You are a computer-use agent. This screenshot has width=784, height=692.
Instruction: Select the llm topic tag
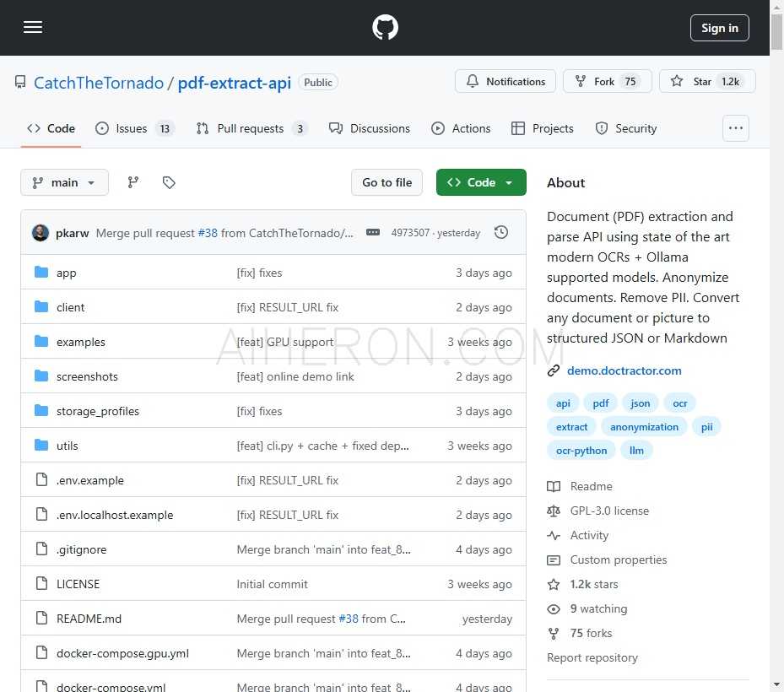coord(636,450)
